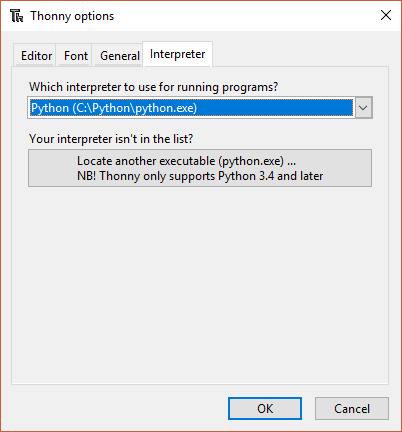402x432 pixels.
Task: Locate another python.exe executable
Action: 200,168
